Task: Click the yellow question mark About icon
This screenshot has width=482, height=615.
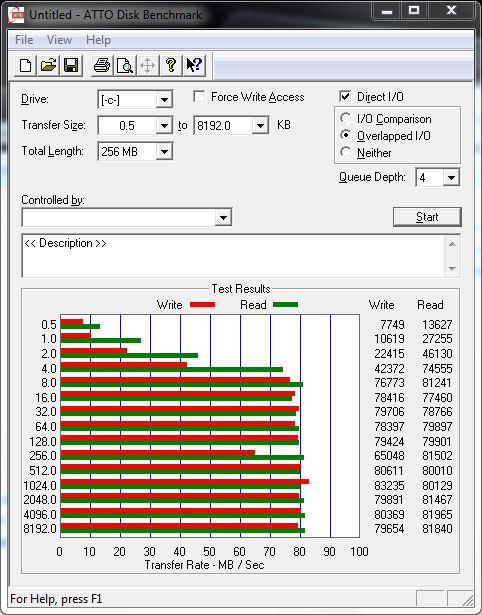Action: pos(171,65)
